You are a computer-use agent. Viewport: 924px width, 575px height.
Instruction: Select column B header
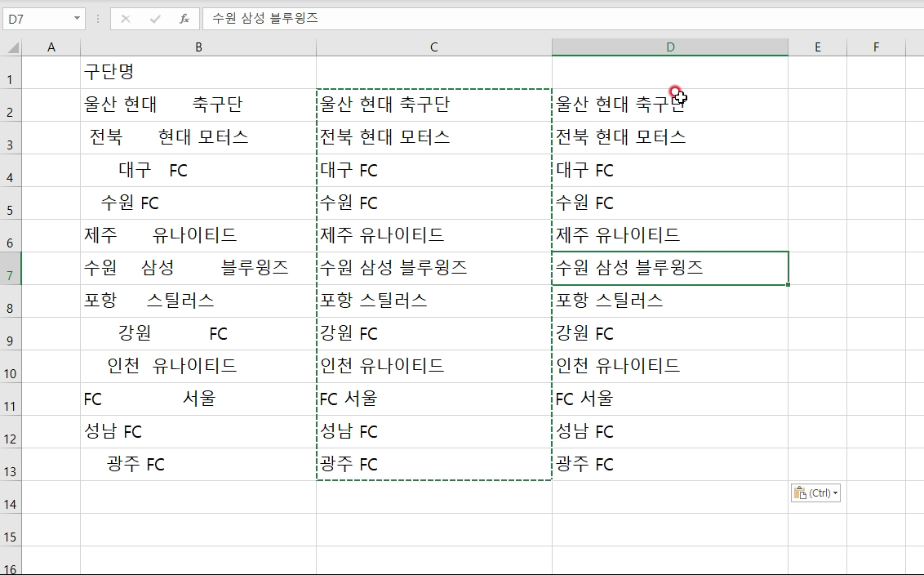click(x=198, y=47)
